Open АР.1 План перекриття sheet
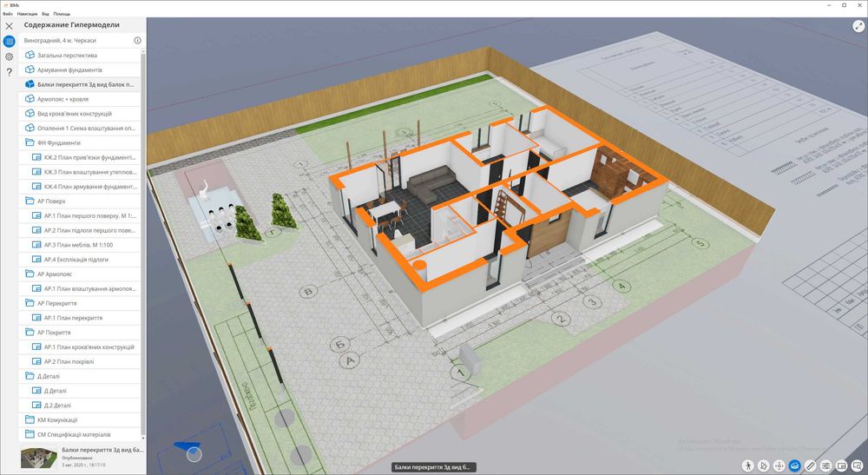 [x=82, y=318]
